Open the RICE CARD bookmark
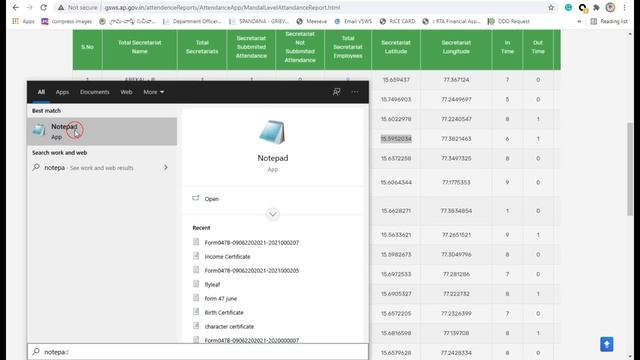Image resolution: width=640 pixels, height=360 pixels. (x=397, y=21)
